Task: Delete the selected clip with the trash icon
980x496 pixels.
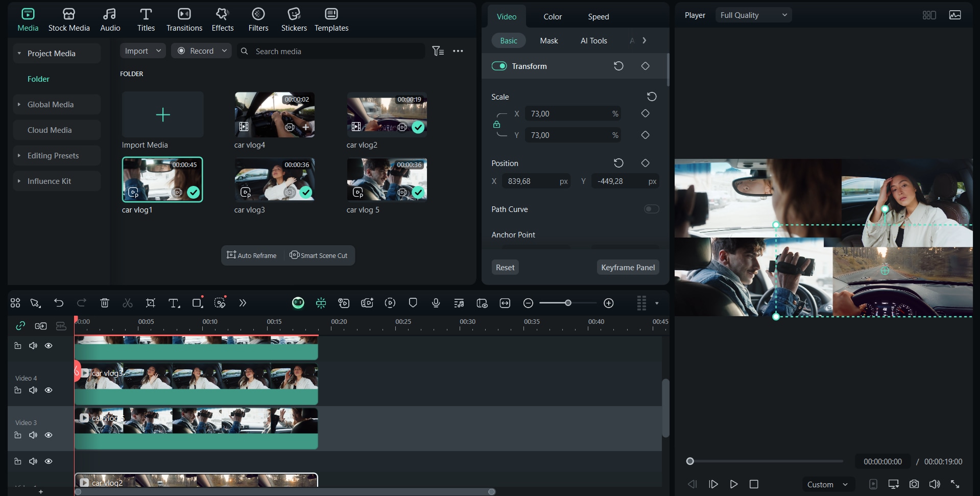Action: tap(105, 303)
